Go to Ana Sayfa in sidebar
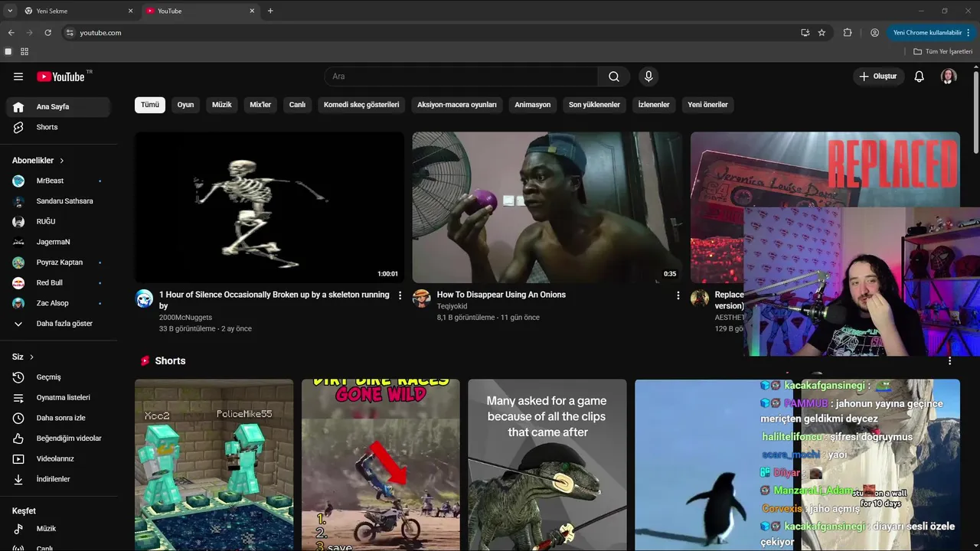The height and width of the screenshot is (551, 980). click(x=58, y=107)
